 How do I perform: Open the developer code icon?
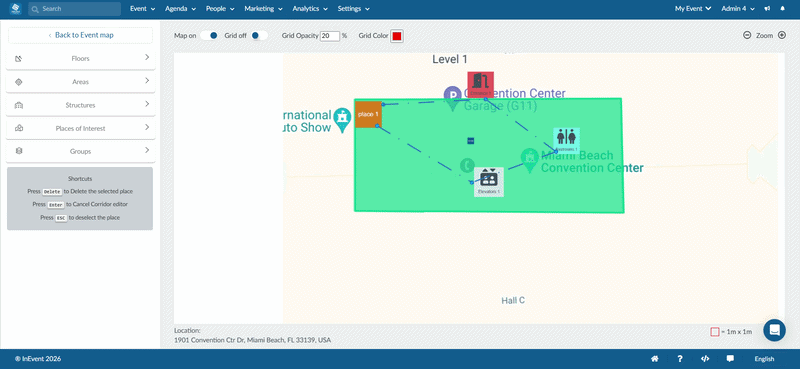(x=705, y=359)
